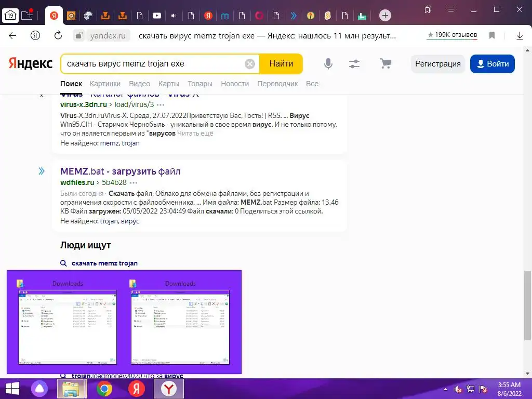This screenshot has height=399, width=532.
Task: Expand the three-dot menu for virus-x.3dn.ru result
Action: click(x=161, y=105)
